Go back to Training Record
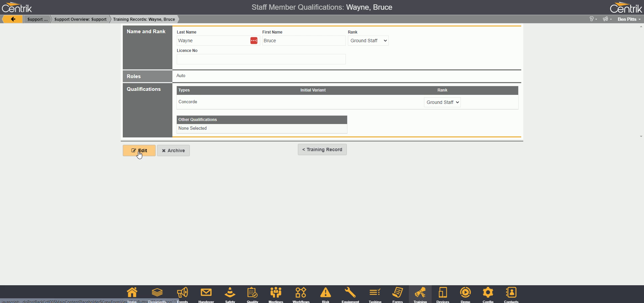 322,149
